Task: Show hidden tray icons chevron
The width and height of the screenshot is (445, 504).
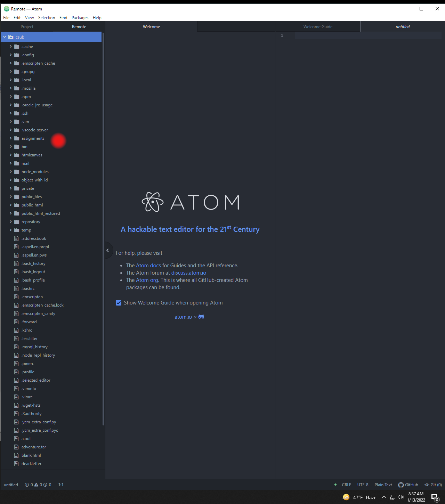Action: point(384,497)
